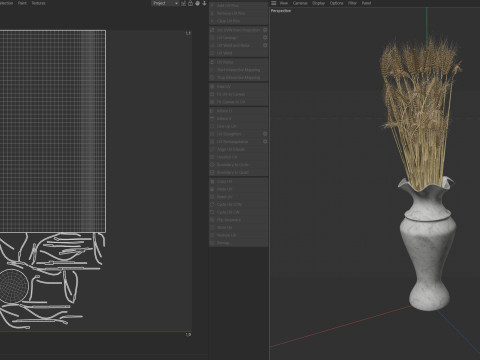Click the Fit Canvas to UV icon
Image resolution: width=480 pixels, height=360 pixels.
(x=212, y=102)
